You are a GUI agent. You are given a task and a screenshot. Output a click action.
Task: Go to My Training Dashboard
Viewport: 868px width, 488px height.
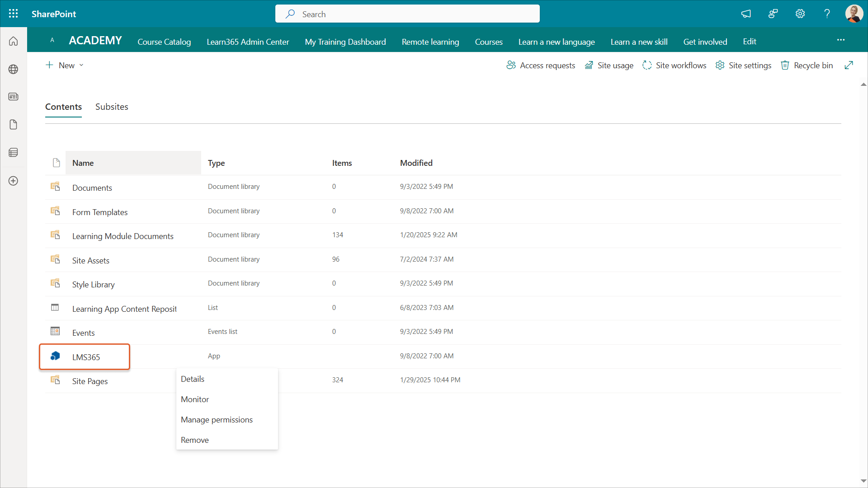click(345, 42)
